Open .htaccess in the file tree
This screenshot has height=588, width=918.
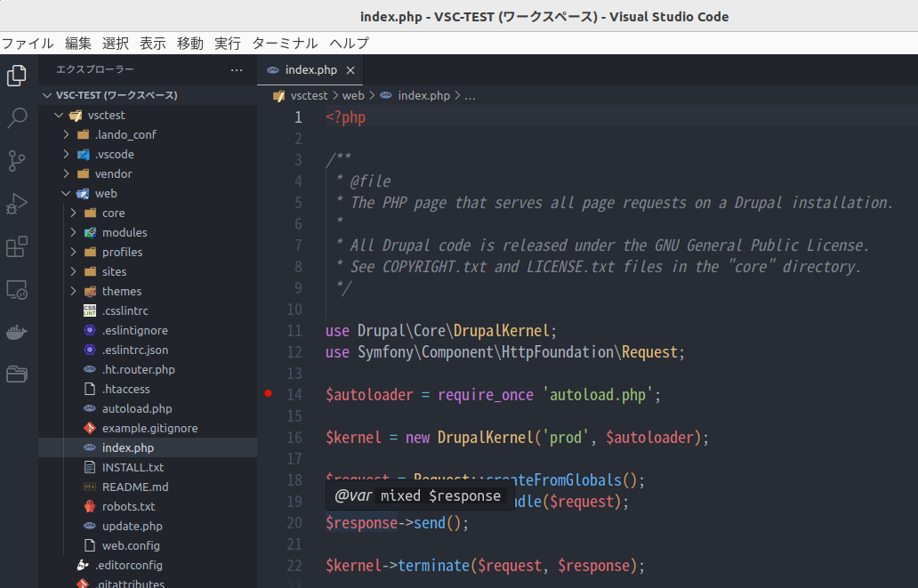click(x=126, y=389)
